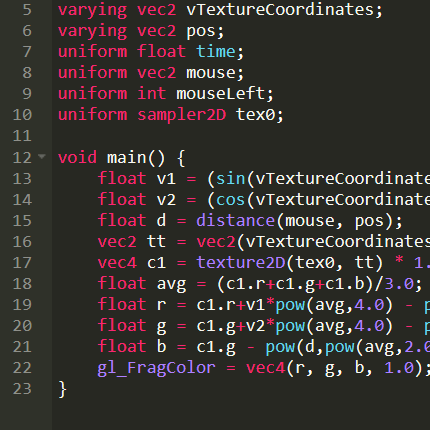Click the tex0 variable on line 10
The image size is (430, 430).
pos(256,115)
